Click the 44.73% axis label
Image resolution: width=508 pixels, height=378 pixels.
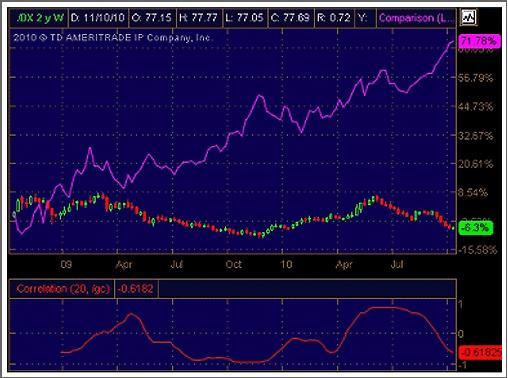coord(475,107)
